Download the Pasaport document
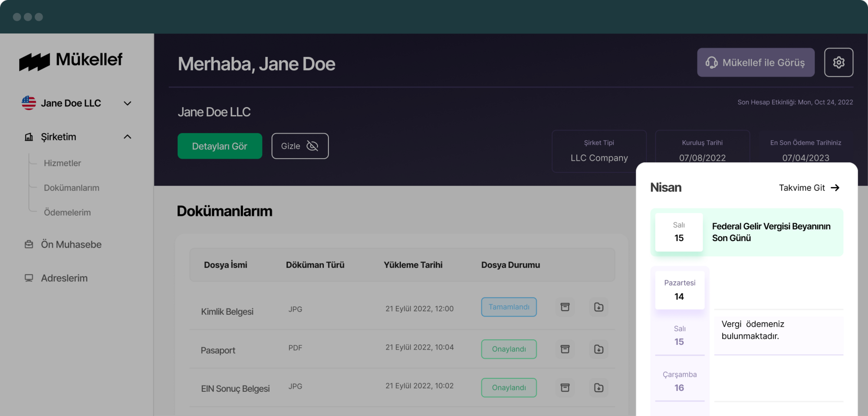This screenshot has height=416, width=868. click(x=599, y=349)
